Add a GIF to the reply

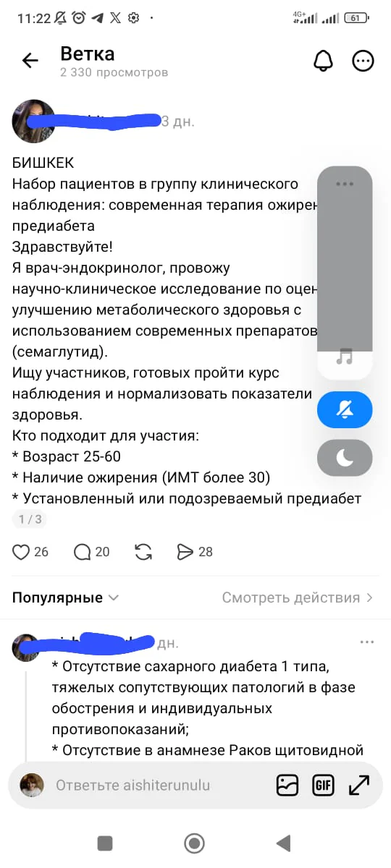(323, 785)
